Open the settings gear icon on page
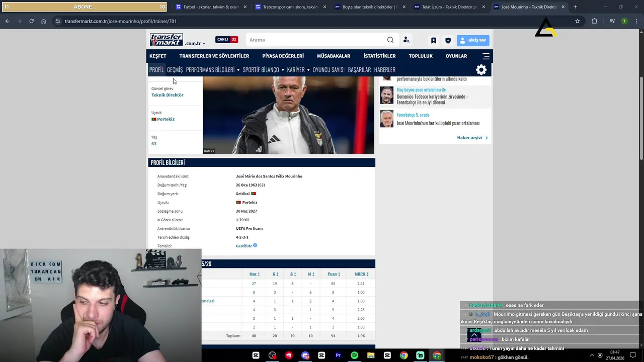The height and width of the screenshot is (362, 644). point(481,70)
